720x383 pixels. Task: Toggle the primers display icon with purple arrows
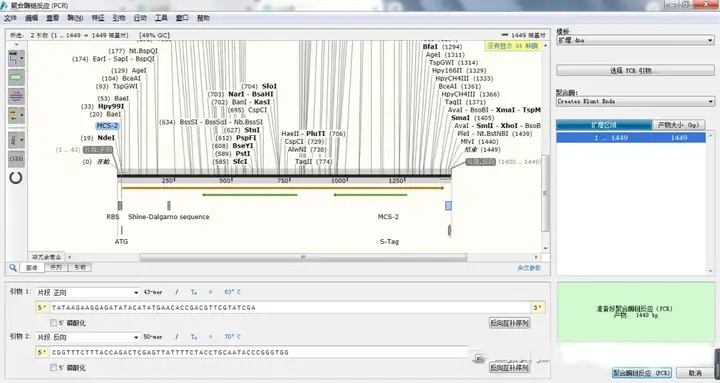tap(16, 96)
